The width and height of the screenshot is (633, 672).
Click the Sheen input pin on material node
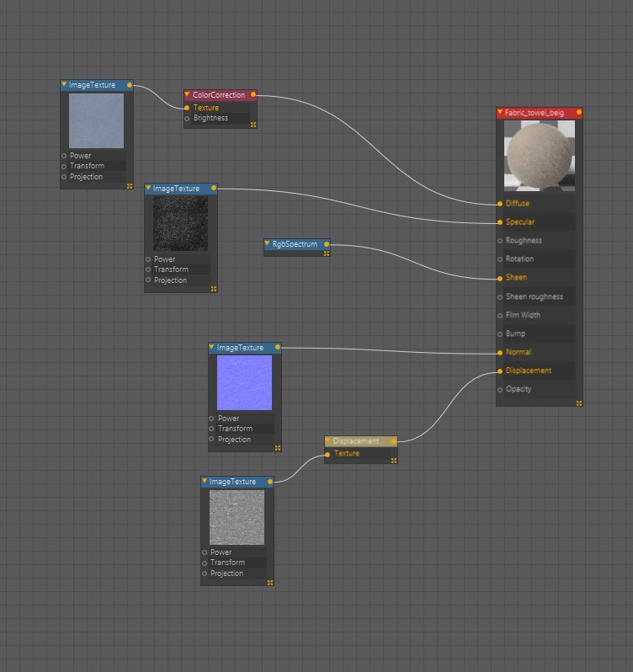click(500, 278)
